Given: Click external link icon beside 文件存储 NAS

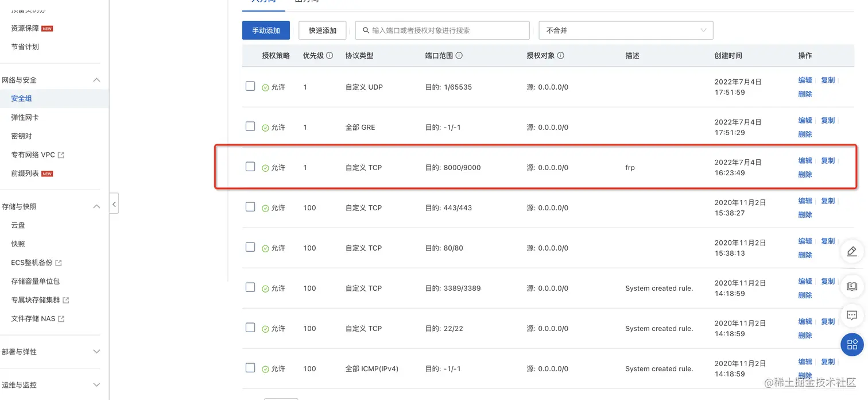Looking at the screenshot, I should pos(61,319).
